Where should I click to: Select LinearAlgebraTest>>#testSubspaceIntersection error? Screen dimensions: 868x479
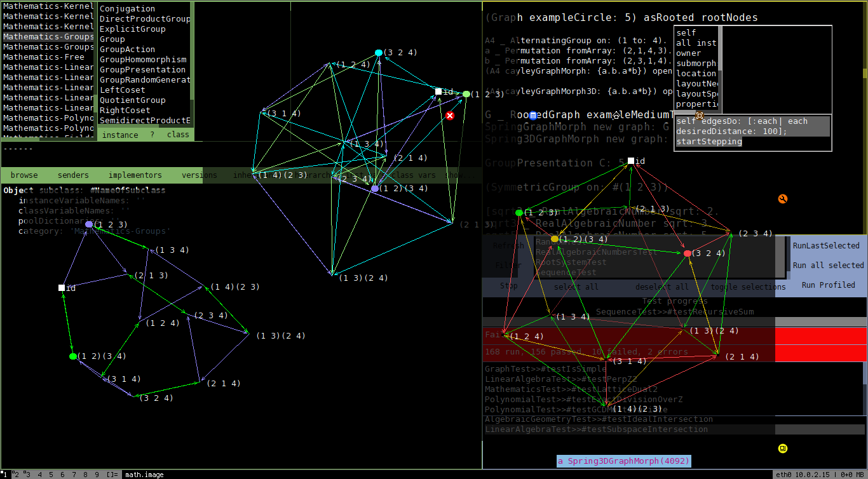tap(674, 429)
